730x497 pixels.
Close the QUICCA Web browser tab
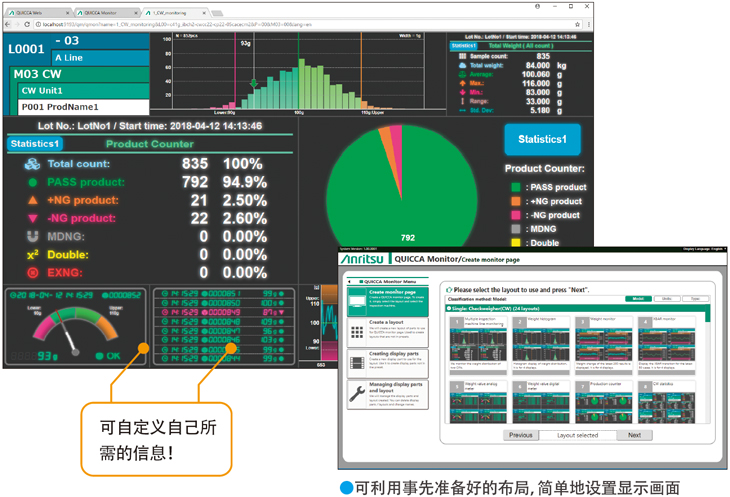coord(68,13)
